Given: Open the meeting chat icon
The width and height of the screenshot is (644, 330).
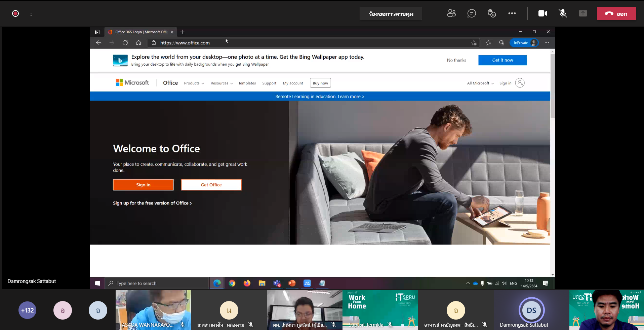Looking at the screenshot, I should click(472, 13).
